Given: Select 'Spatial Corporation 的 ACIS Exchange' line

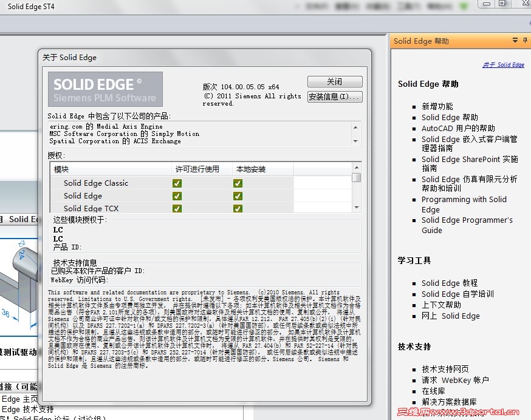Looking at the screenshot, I should pyautogui.click(x=115, y=141).
